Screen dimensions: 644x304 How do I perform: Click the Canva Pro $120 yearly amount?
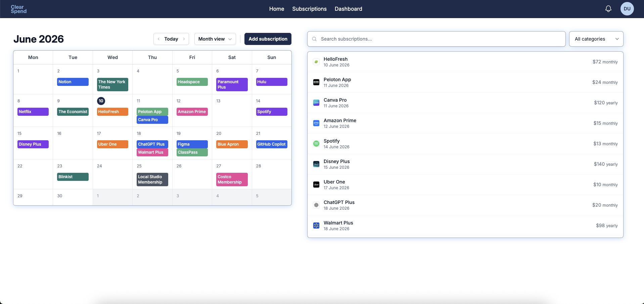click(x=606, y=103)
